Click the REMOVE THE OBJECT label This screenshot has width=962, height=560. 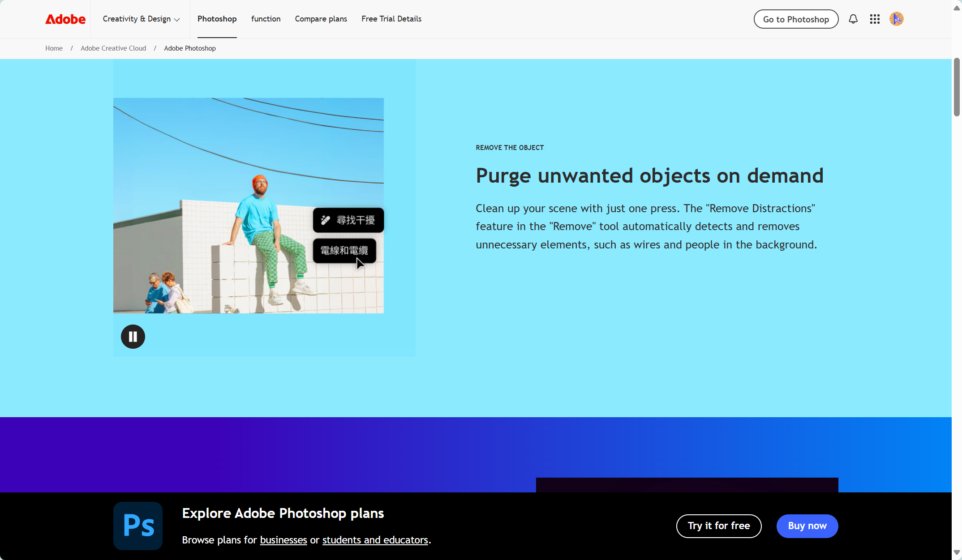(510, 148)
